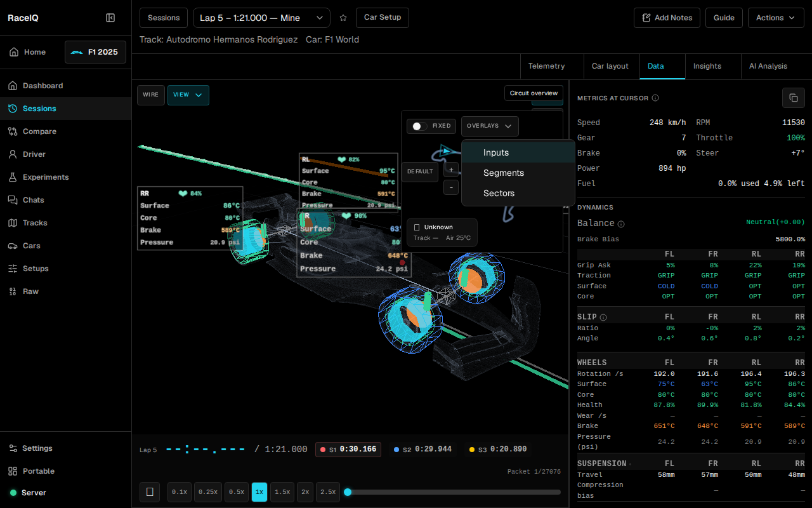Show SLIP info tooltip
The height and width of the screenshot is (508, 812).
[603, 317]
